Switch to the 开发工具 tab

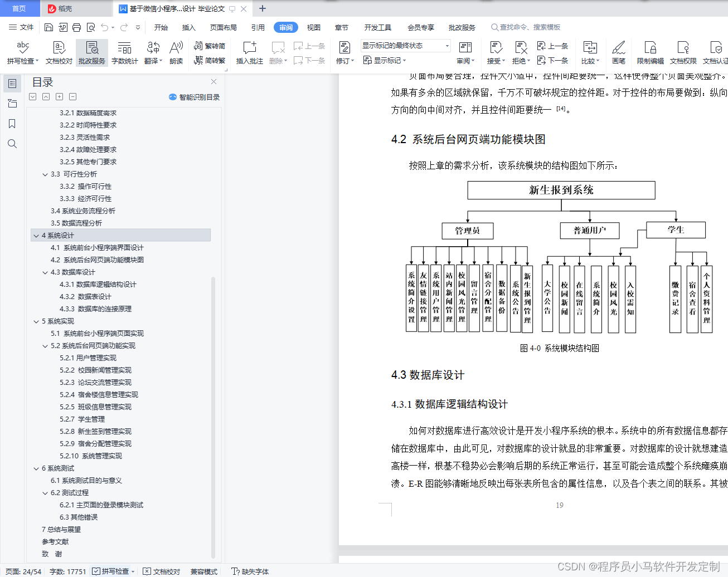click(378, 27)
